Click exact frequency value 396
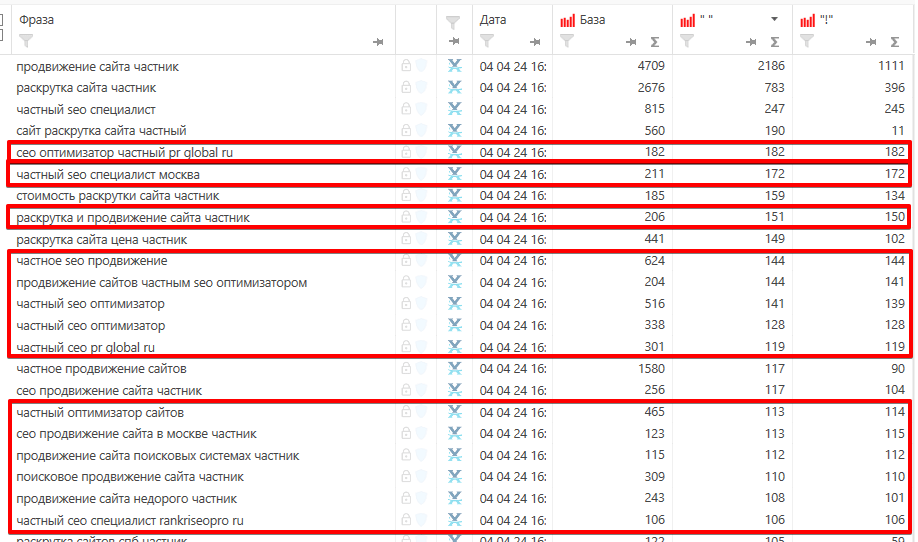Image resolution: width=918 pixels, height=542 pixels. click(x=895, y=87)
